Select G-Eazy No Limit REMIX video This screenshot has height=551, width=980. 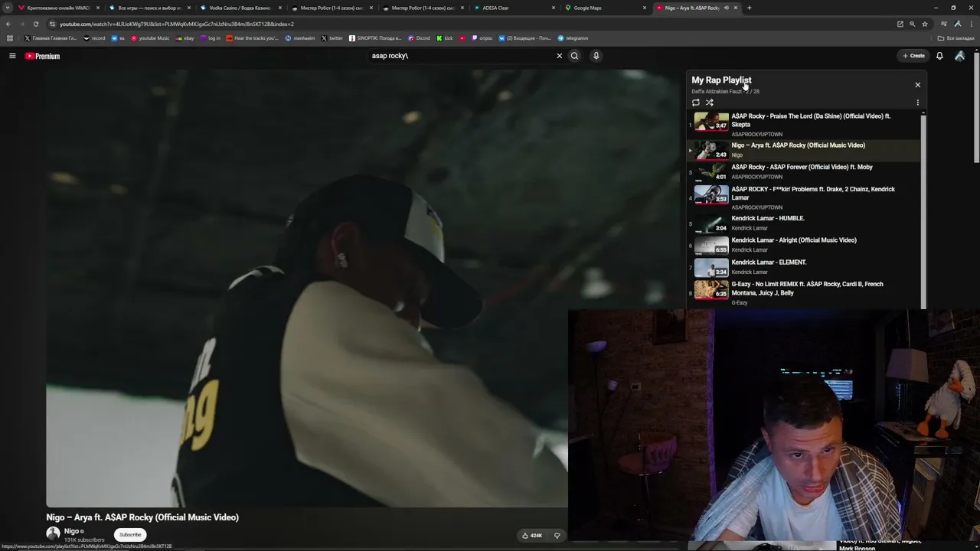point(805,294)
